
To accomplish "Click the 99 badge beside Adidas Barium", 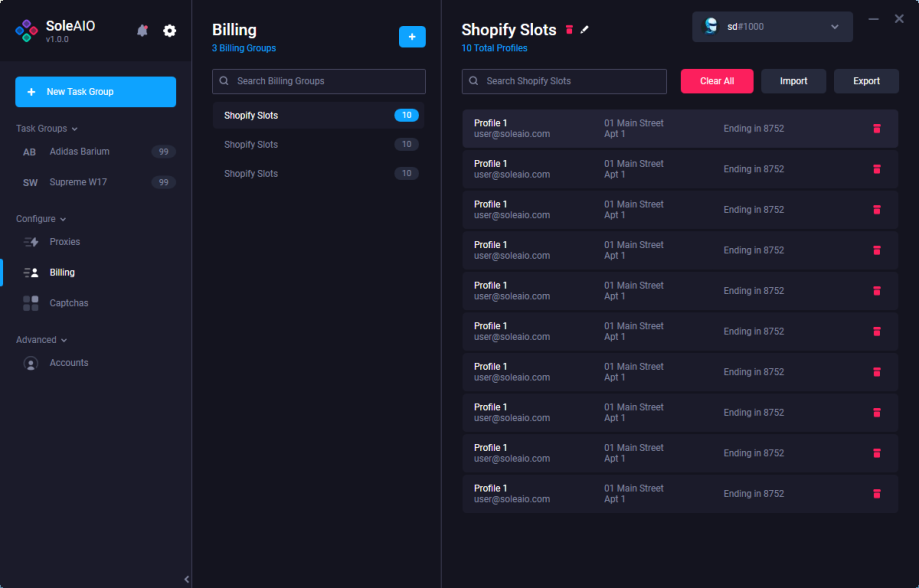I will [164, 152].
